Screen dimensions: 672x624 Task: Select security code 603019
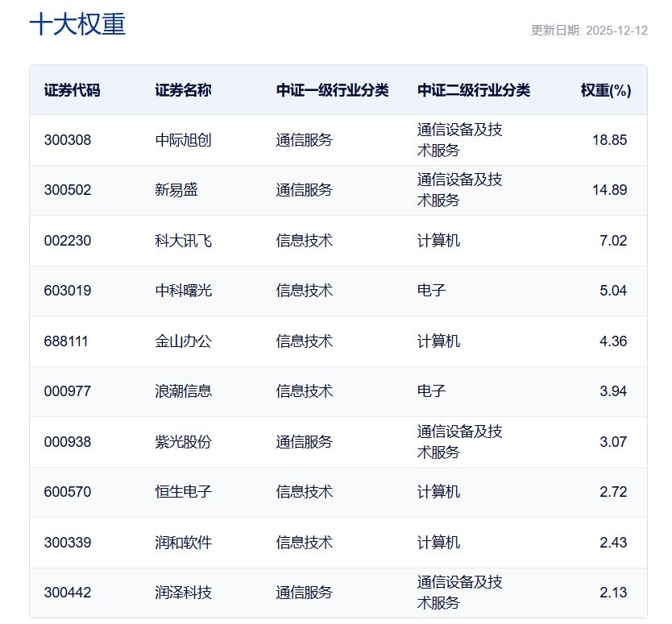coord(68,291)
